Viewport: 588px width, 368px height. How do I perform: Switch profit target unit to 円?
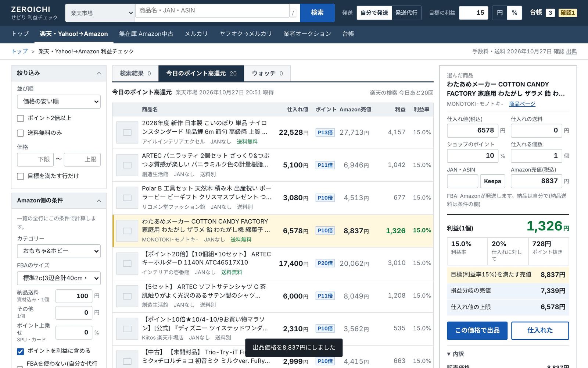pyautogui.click(x=500, y=13)
